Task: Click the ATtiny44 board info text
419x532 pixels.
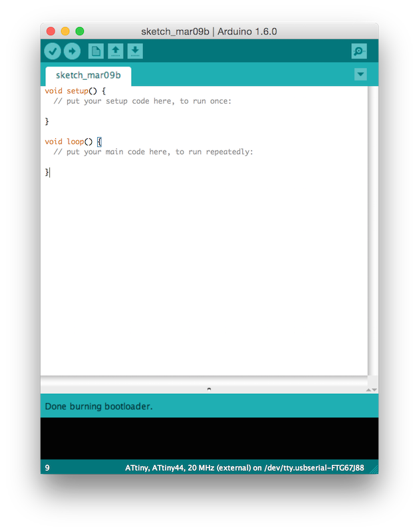Action: (245, 468)
